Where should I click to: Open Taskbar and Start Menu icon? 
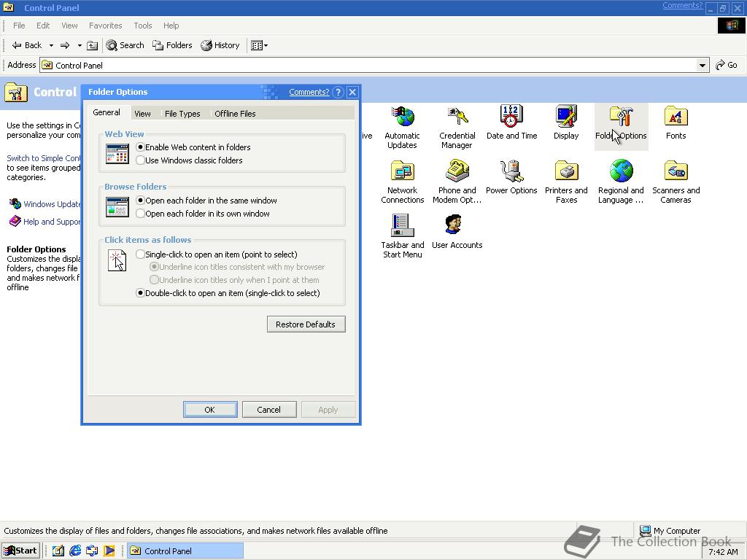point(402,236)
